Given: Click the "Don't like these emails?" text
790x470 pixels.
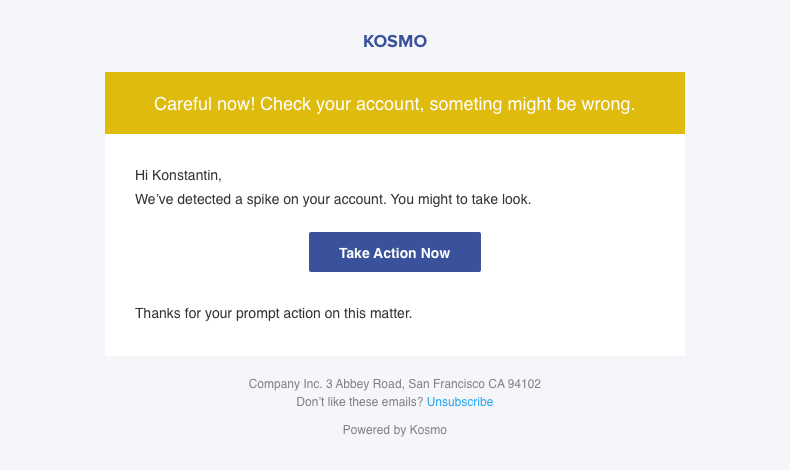Looking at the screenshot, I should [x=359, y=402].
